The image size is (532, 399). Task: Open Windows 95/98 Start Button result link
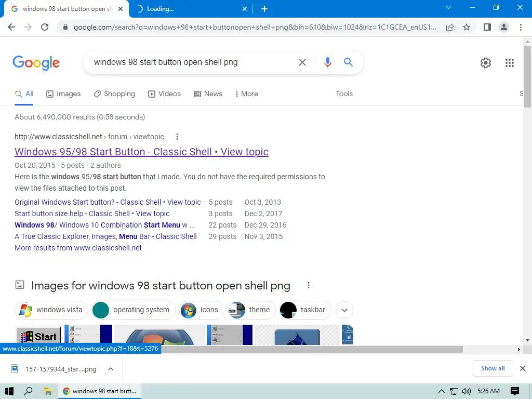141,152
